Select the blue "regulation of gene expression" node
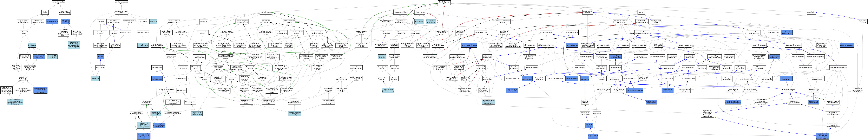 (157, 79)
